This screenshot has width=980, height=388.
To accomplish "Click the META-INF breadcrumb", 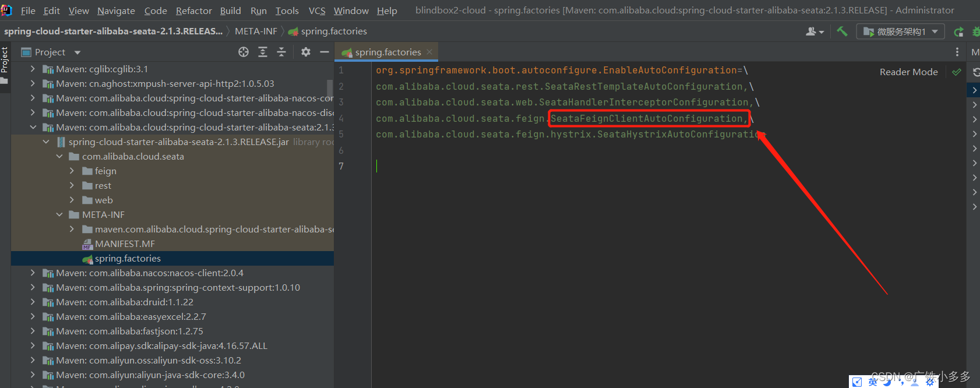I will point(256,31).
